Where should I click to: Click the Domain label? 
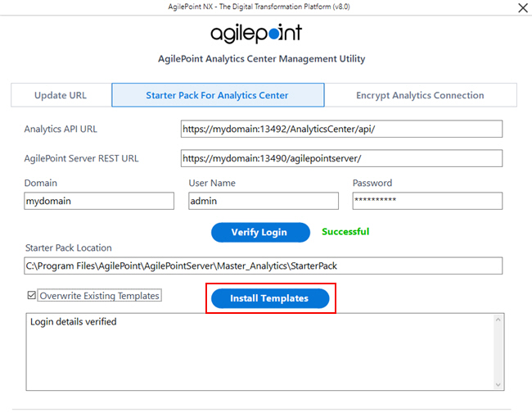[41, 183]
